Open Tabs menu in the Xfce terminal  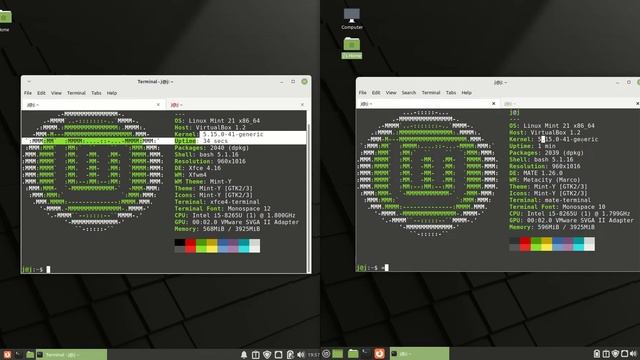pos(96,93)
